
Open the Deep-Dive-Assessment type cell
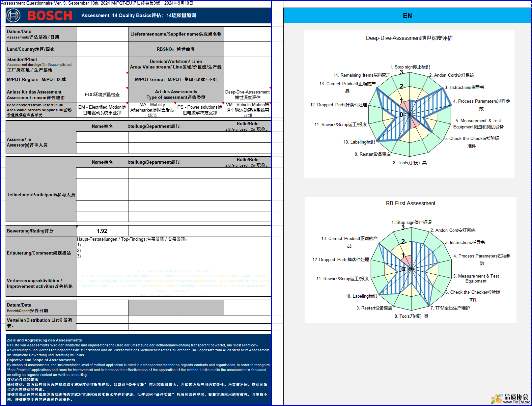pos(247,95)
